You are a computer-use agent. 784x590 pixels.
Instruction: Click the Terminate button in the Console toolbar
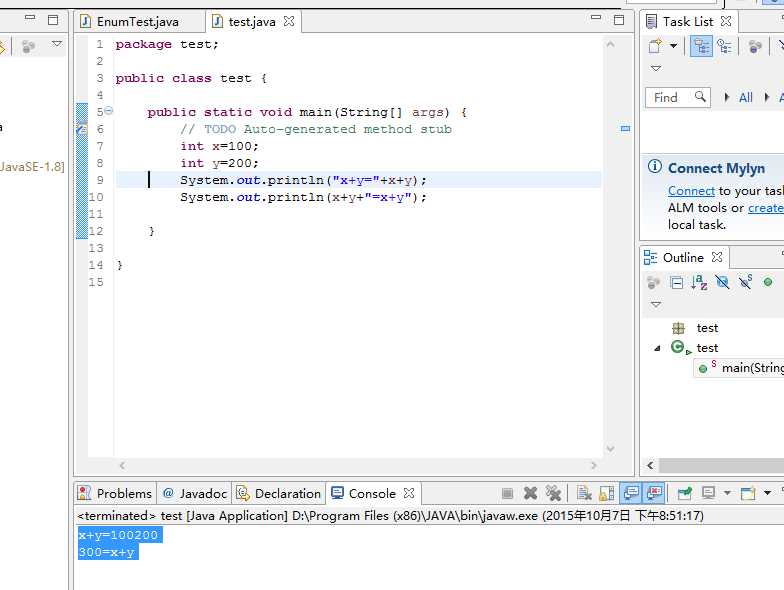tap(507, 494)
